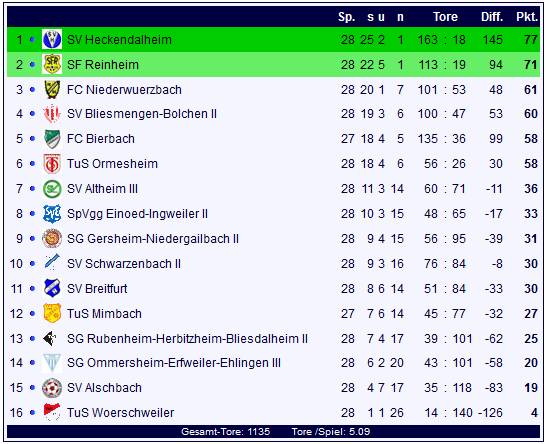Click the TuS Mimbach orange crest
This screenshot has height=444, width=547.
click(52, 313)
